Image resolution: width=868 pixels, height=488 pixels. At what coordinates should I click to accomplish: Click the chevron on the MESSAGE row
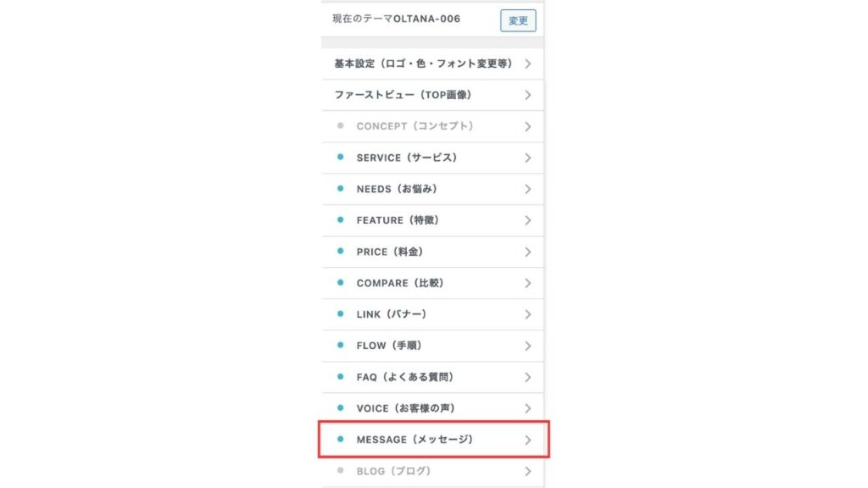click(x=527, y=440)
